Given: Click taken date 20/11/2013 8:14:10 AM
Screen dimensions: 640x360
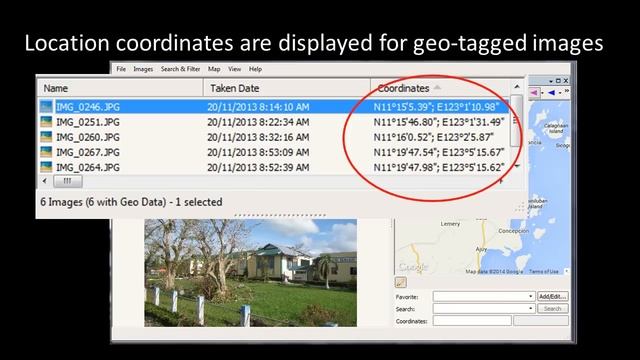Looking at the screenshot, I should click(258, 107).
